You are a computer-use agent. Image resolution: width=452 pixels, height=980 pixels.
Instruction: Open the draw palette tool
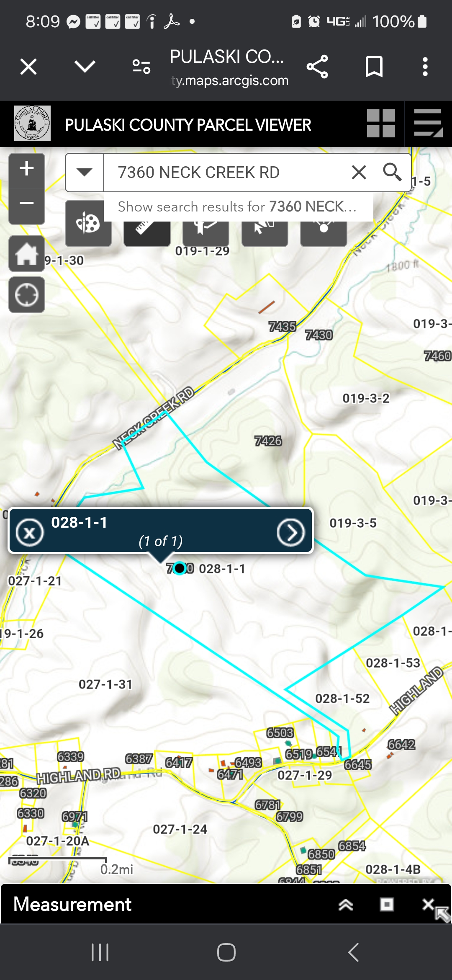pos(88,223)
